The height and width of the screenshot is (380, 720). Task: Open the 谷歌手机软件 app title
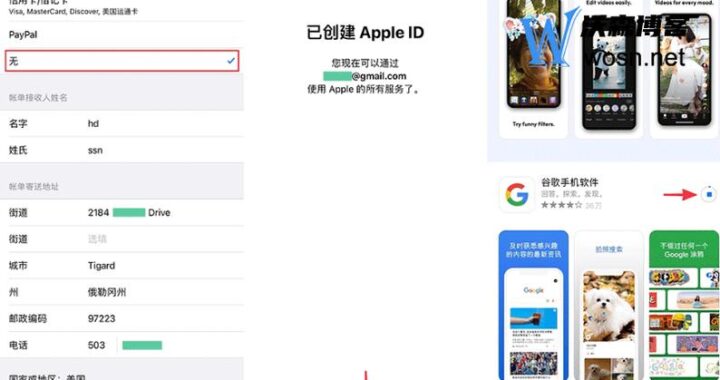tap(569, 182)
